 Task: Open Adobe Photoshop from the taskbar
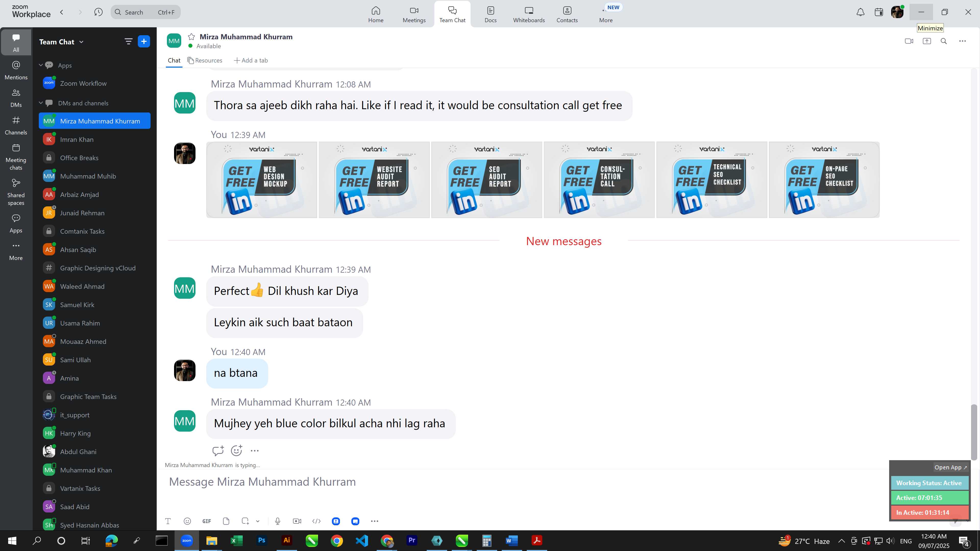coord(262,540)
